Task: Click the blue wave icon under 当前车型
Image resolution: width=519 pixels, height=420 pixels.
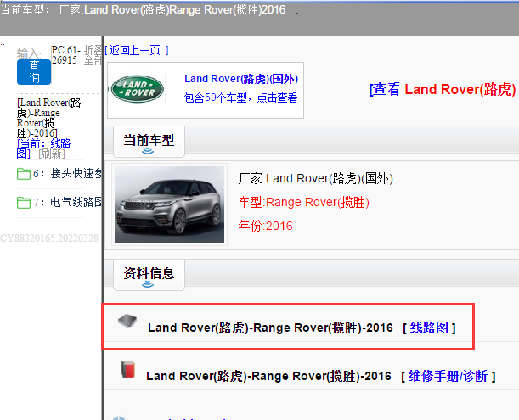Action: coord(148,151)
